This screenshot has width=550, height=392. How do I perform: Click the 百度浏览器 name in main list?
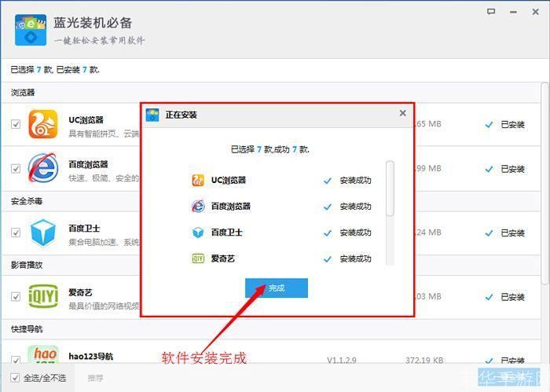coord(88,164)
